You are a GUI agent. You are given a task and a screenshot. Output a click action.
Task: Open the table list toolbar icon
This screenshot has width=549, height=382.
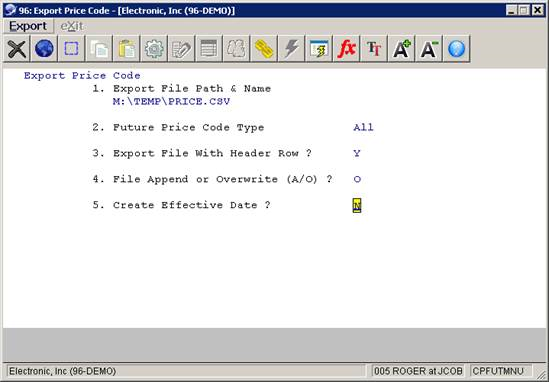(209, 49)
